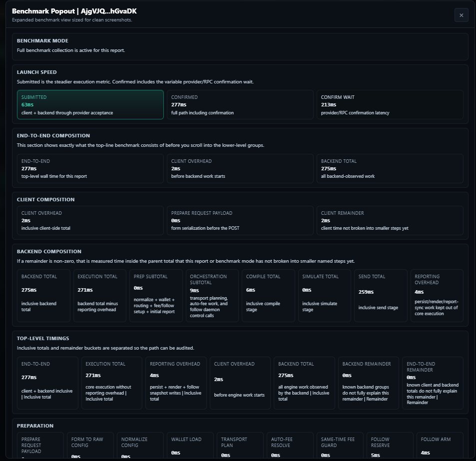Click the Wallet Load card
The height and width of the screenshot is (461, 476).
click(x=190, y=446)
